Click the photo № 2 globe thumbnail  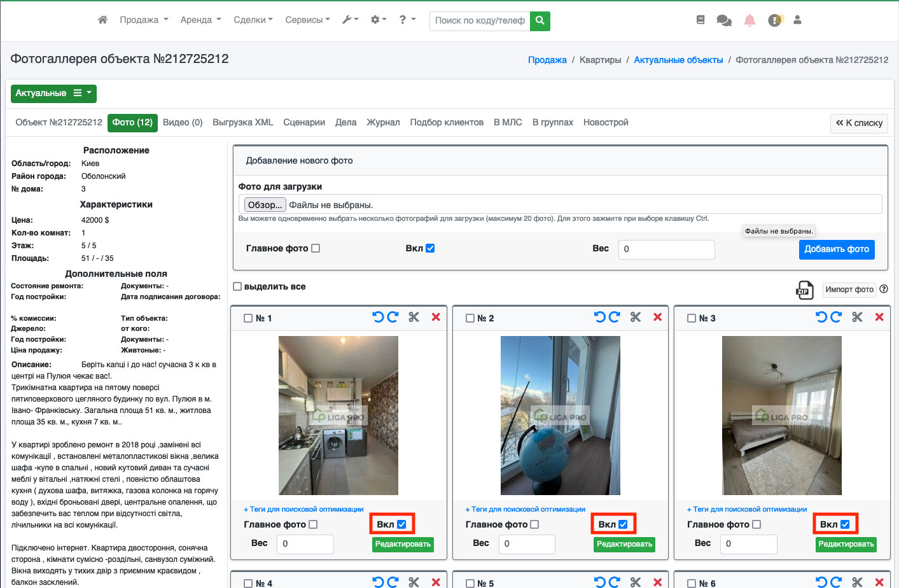(561, 416)
